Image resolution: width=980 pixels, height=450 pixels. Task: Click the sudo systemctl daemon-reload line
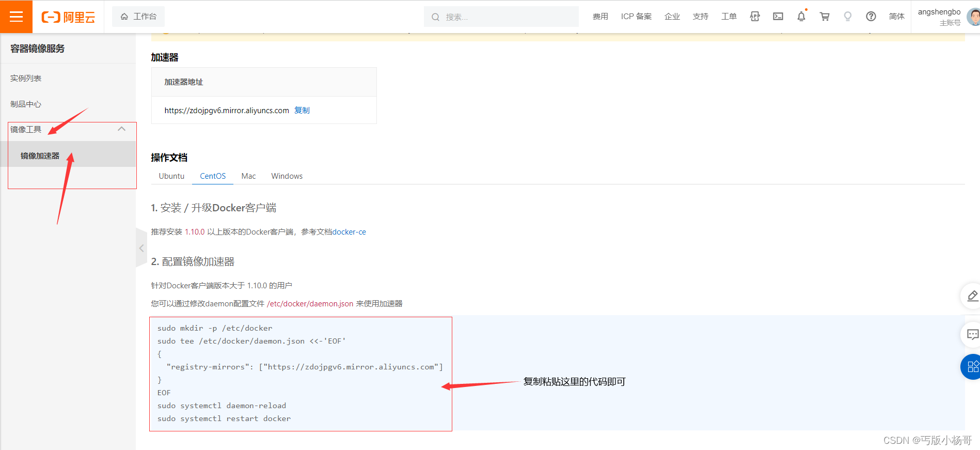222,406
